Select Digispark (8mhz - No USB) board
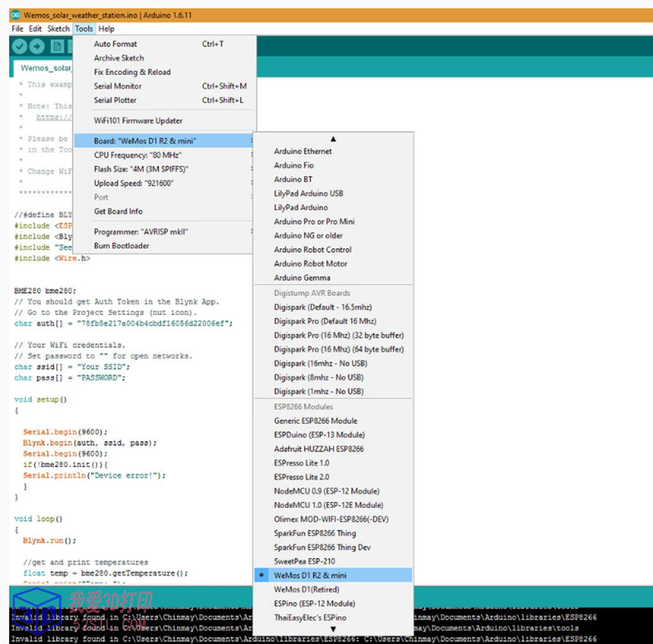This screenshot has width=653, height=644. coord(333,377)
